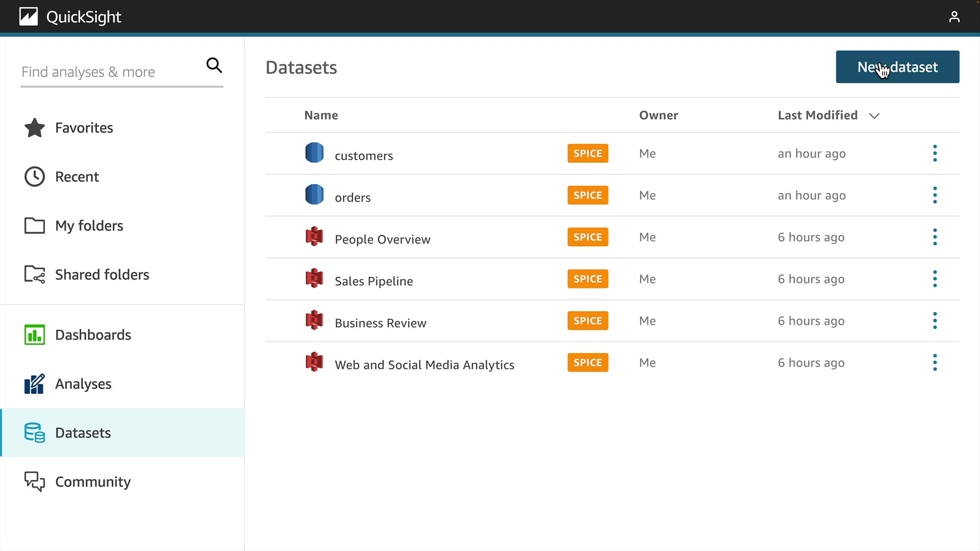Open Favorites via star icon
This screenshot has width=980, height=551.
(35, 128)
